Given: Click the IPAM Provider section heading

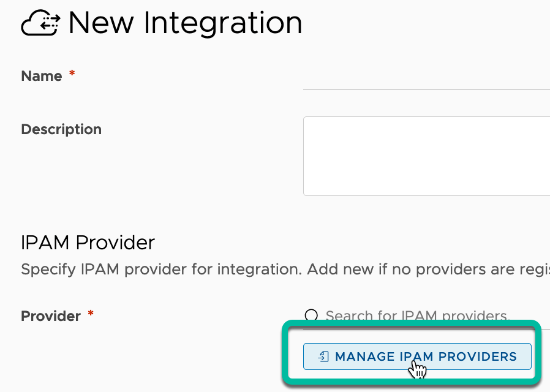Looking at the screenshot, I should [88, 243].
